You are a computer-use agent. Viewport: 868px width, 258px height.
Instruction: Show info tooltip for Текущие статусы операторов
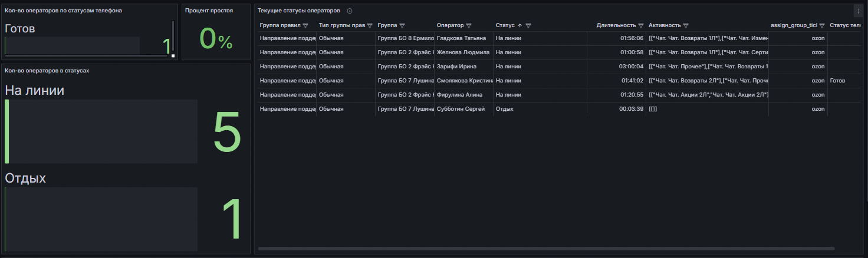350,11
